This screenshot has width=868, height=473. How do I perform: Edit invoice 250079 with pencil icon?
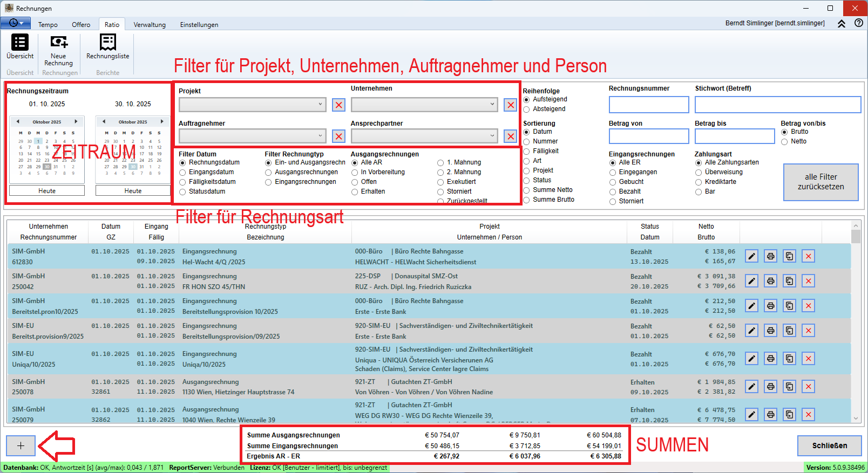tap(751, 414)
